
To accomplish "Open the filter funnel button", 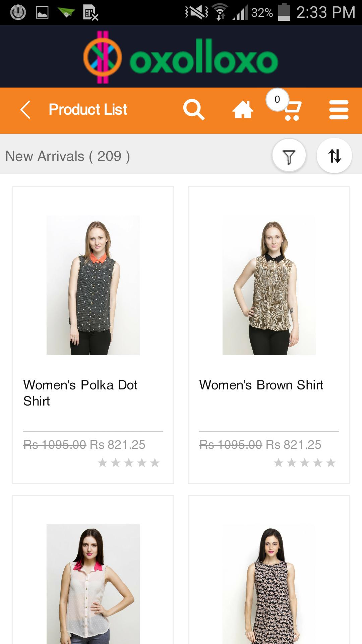I will pos(289,156).
